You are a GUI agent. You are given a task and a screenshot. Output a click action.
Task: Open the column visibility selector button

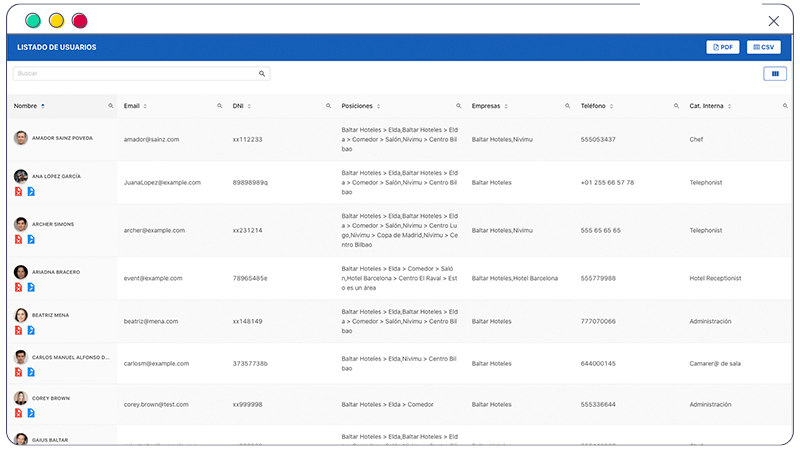click(x=774, y=74)
